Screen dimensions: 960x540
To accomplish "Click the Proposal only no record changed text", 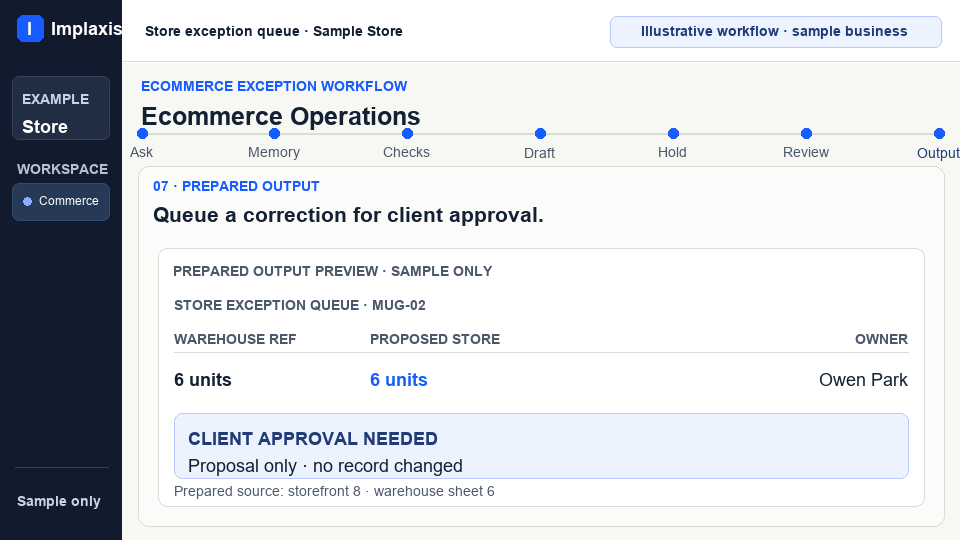I will tap(325, 466).
